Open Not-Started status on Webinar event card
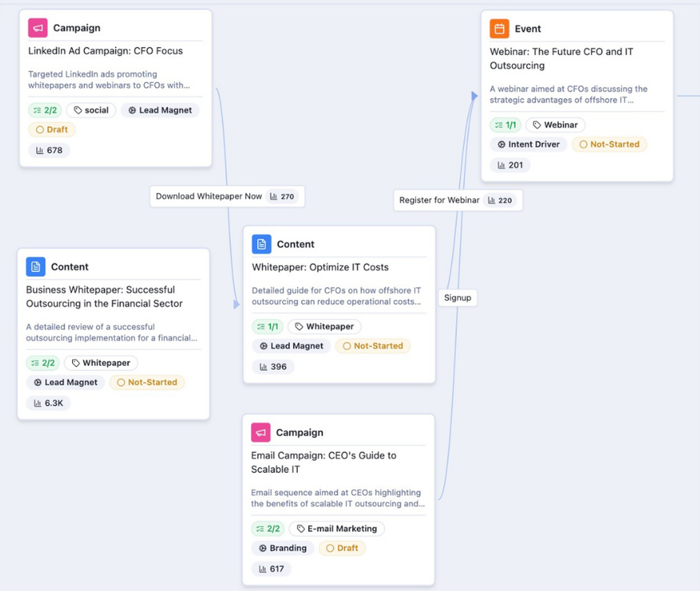This screenshot has width=700, height=591. pos(610,145)
